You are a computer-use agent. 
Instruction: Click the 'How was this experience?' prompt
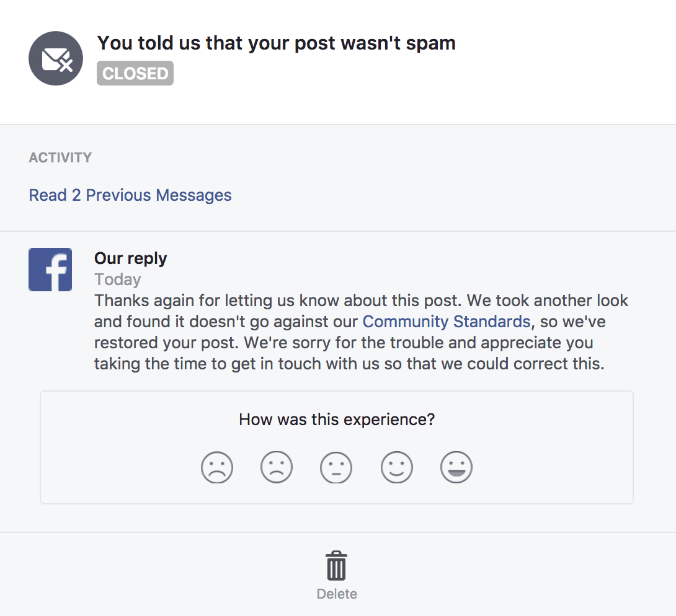337,419
